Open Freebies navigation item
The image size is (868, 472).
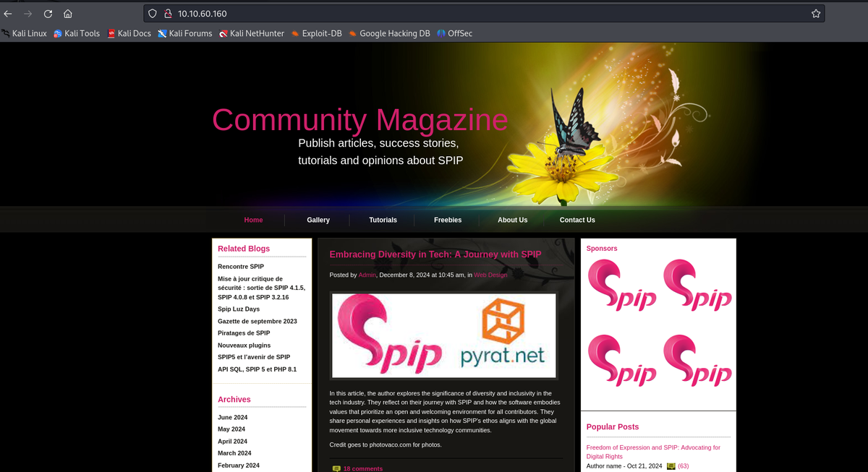[448, 220]
